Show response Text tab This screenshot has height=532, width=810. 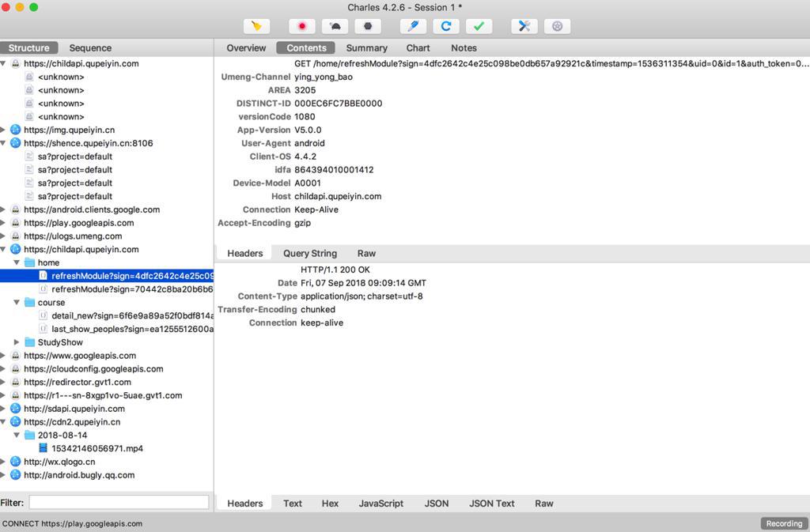pos(293,504)
